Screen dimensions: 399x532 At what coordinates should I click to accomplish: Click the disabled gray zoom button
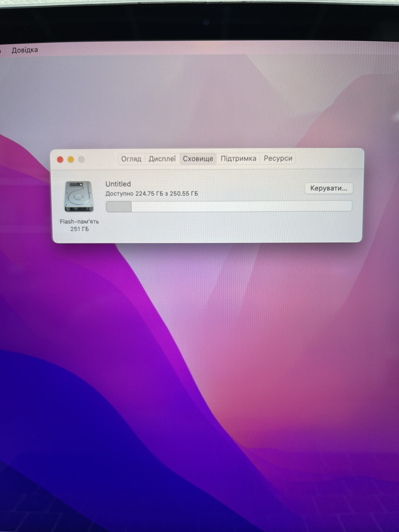tap(81, 159)
